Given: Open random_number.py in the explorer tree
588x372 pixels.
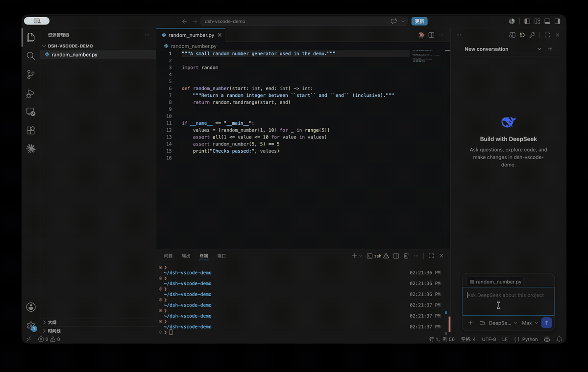Looking at the screenshot, I should coord(98,55).
